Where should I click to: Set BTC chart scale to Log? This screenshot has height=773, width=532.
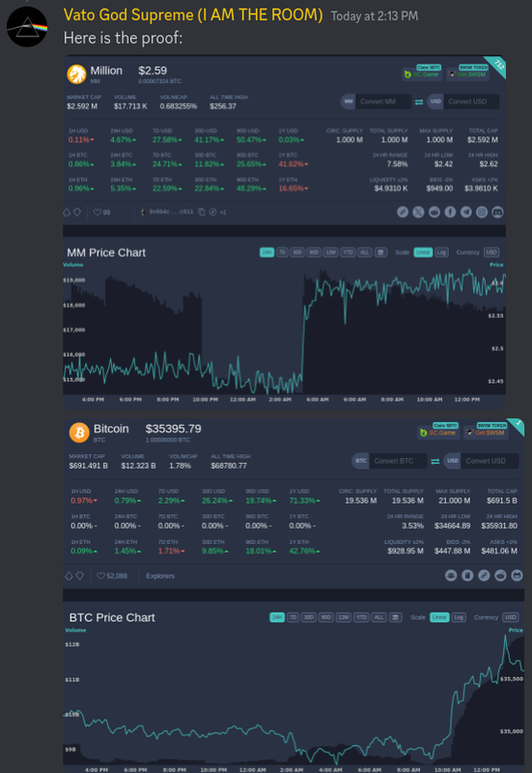pos(459,617)
